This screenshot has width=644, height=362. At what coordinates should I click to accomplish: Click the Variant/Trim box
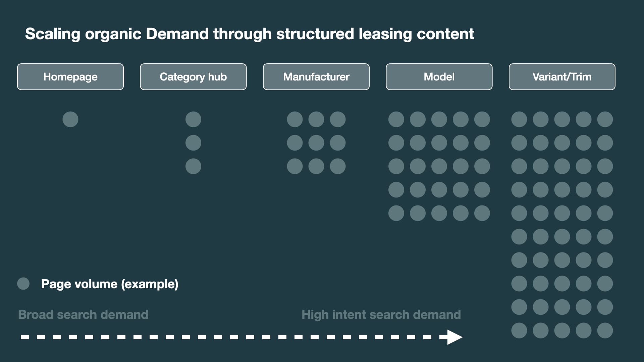pos(562,77)
